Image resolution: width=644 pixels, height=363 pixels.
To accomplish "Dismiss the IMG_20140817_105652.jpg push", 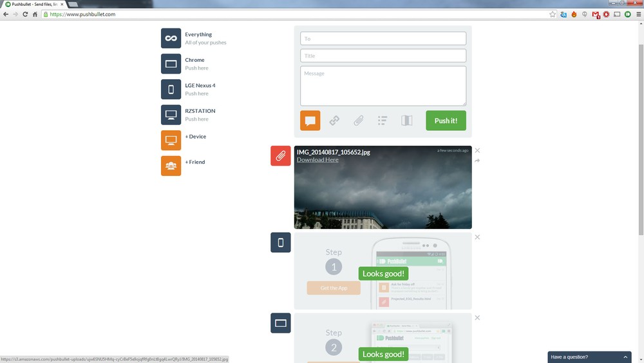I will point(477,151).
